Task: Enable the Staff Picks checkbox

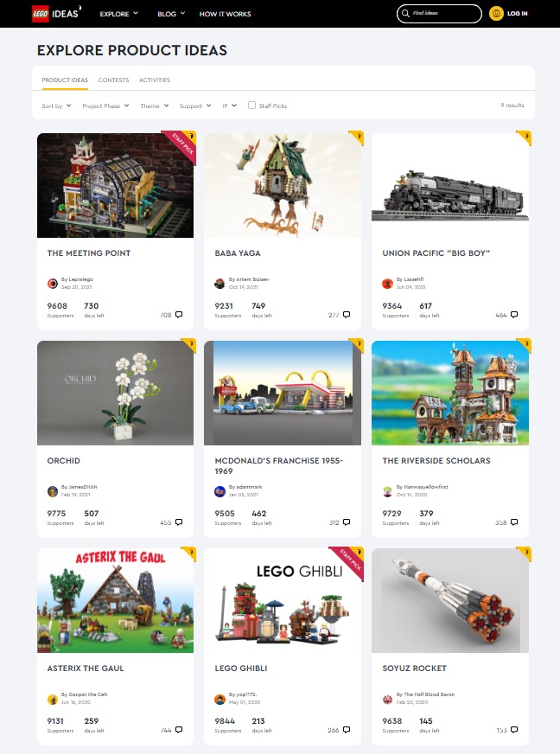Action: point(251,105)
